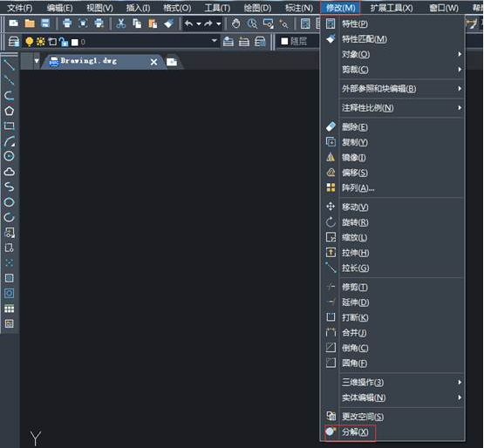Click the Cut scissors icon
The image size is (484, 448).
tap(121, 24)
